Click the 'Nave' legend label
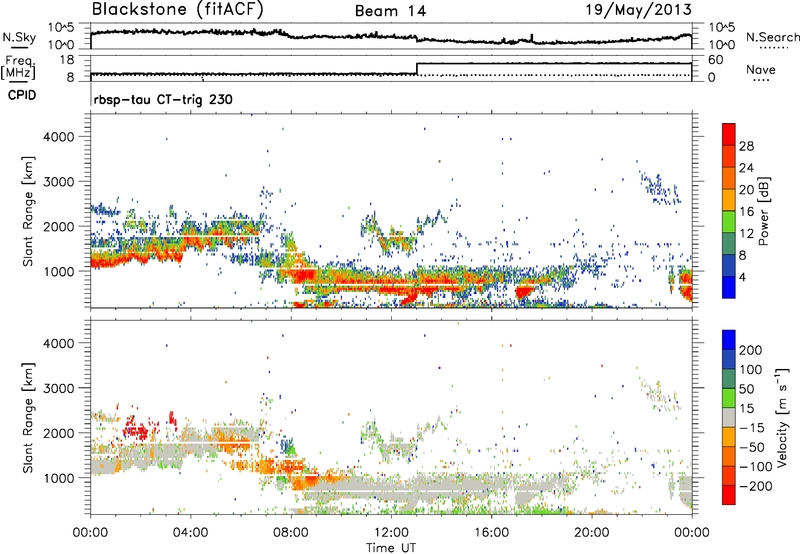This screenshot has width=800, height=554. [761, 70]
